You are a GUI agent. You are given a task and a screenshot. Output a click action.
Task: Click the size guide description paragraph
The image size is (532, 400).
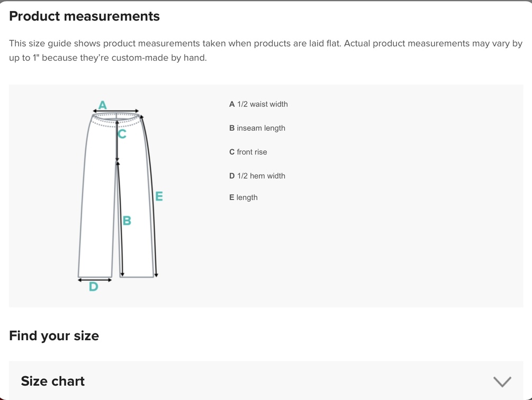coord(266,50)
